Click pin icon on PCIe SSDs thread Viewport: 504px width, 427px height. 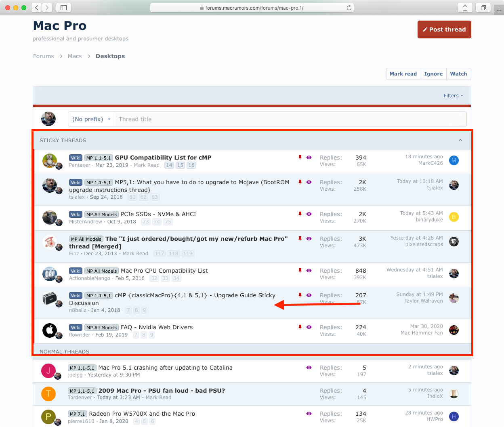300,214
